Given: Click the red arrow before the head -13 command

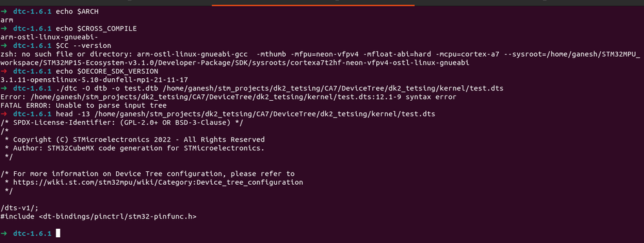Looking at the screenshot, I should (x=4, y=114).
